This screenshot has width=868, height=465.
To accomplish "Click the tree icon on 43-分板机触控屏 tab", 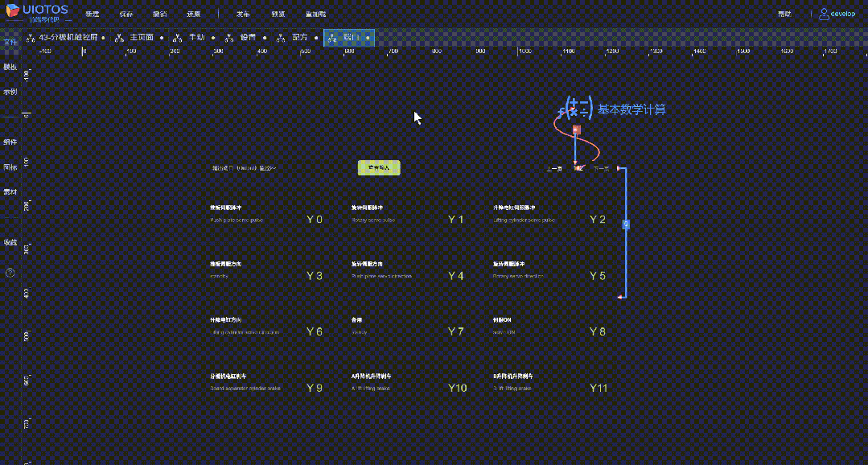I will point(31,38).
